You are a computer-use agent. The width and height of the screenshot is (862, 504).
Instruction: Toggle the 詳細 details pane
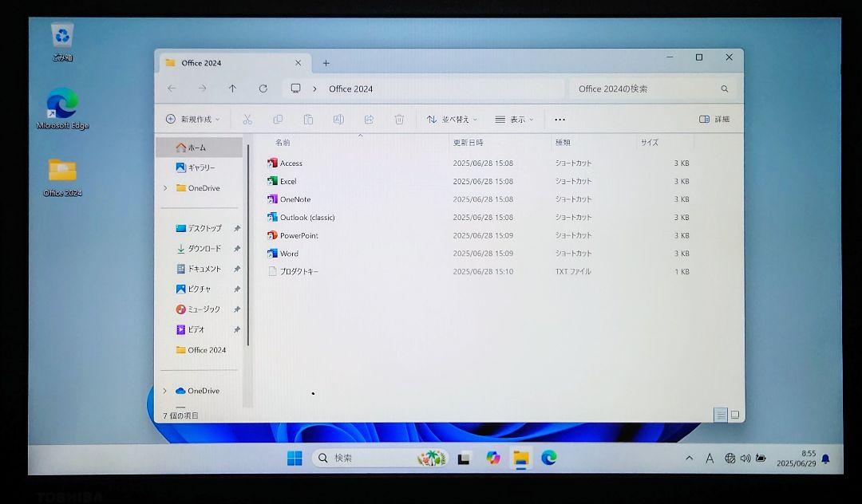(x=714, y=119)
